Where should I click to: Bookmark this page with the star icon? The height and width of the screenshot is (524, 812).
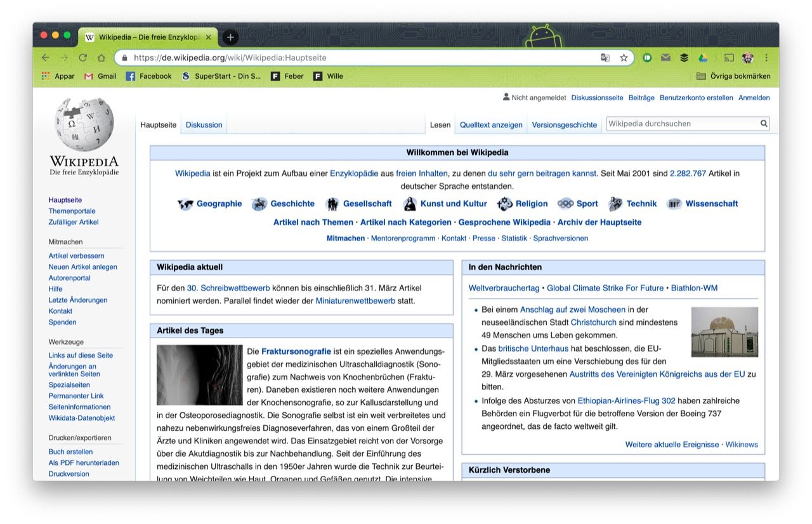624,58
